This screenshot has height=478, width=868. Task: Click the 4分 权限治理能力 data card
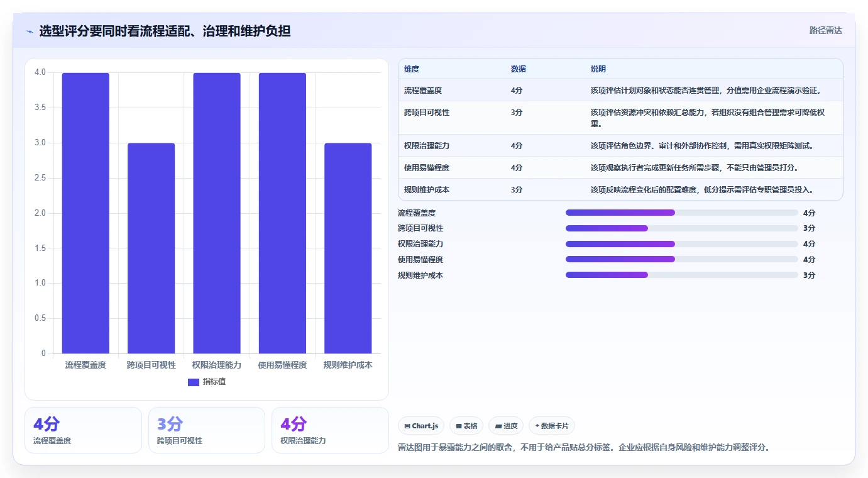330,430
